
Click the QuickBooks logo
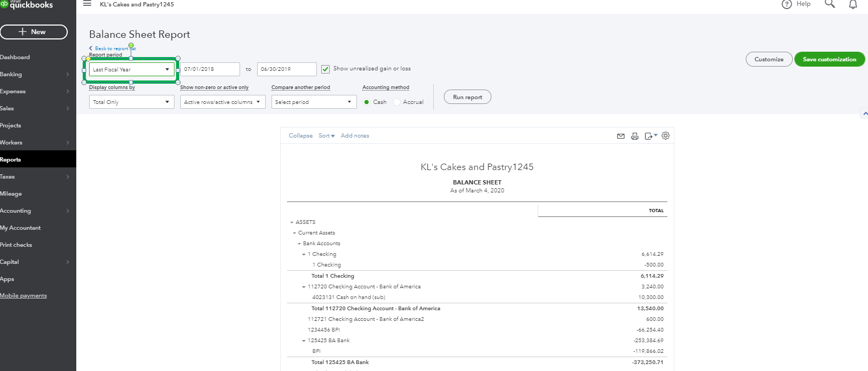[27, 5]
